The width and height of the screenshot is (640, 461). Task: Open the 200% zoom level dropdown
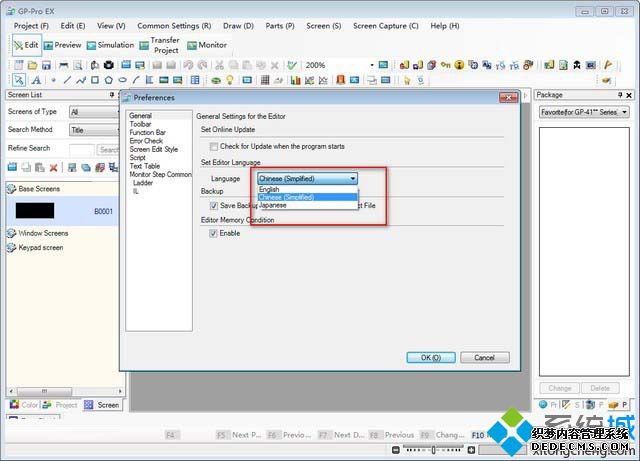coord(372,65)
